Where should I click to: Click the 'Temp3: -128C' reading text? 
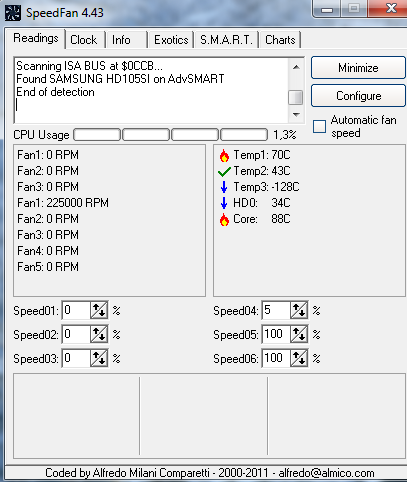[266, 187]
